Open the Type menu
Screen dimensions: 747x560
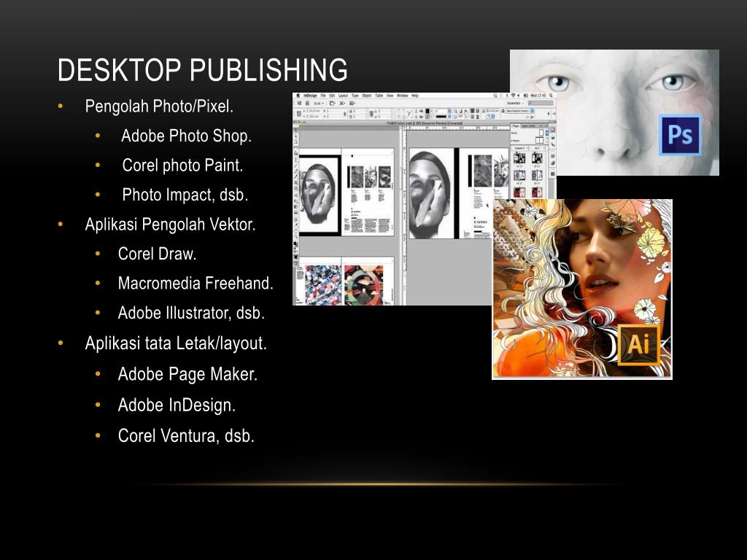355,96
